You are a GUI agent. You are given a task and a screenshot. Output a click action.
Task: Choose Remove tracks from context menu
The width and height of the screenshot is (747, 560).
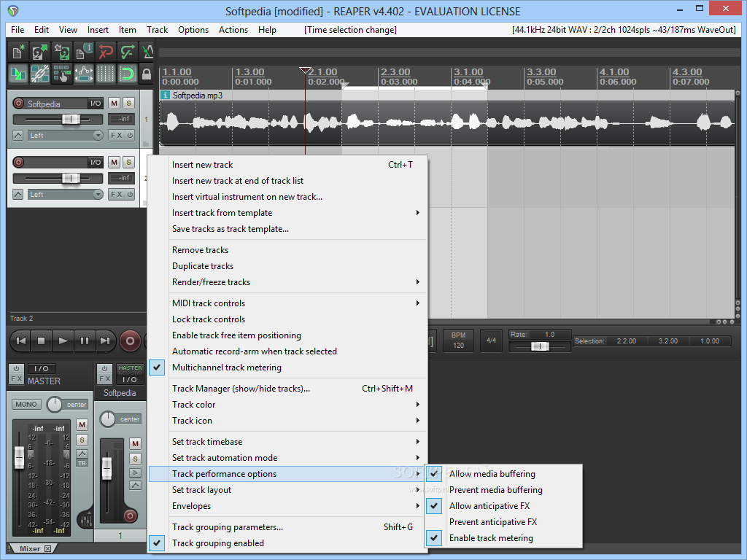tap(287, 250)
